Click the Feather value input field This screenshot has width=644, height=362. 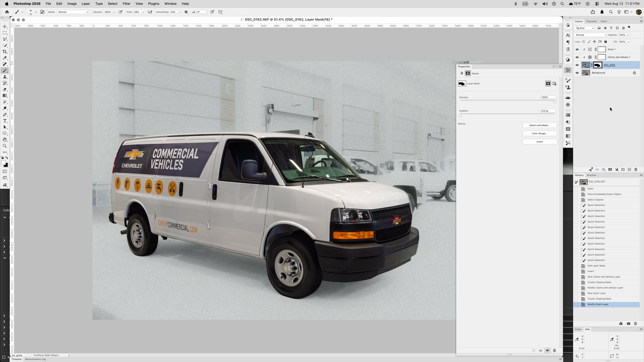click(x=548, y=111)
